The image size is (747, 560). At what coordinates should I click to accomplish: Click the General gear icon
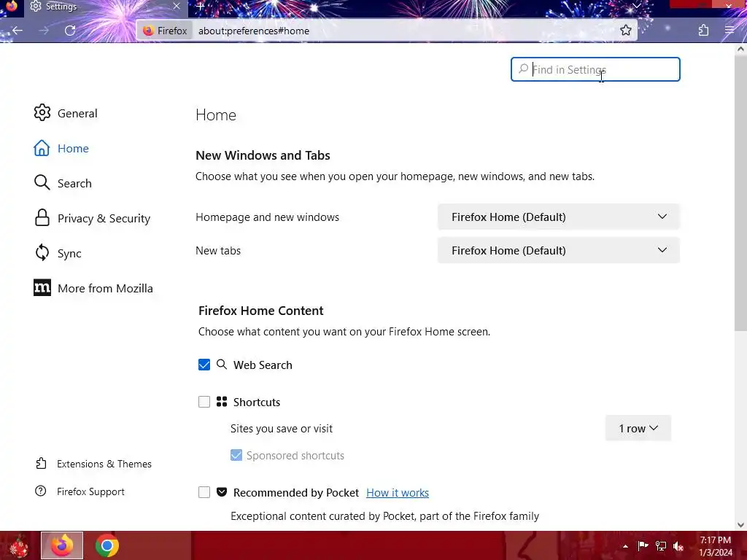(x=42, y=113)
